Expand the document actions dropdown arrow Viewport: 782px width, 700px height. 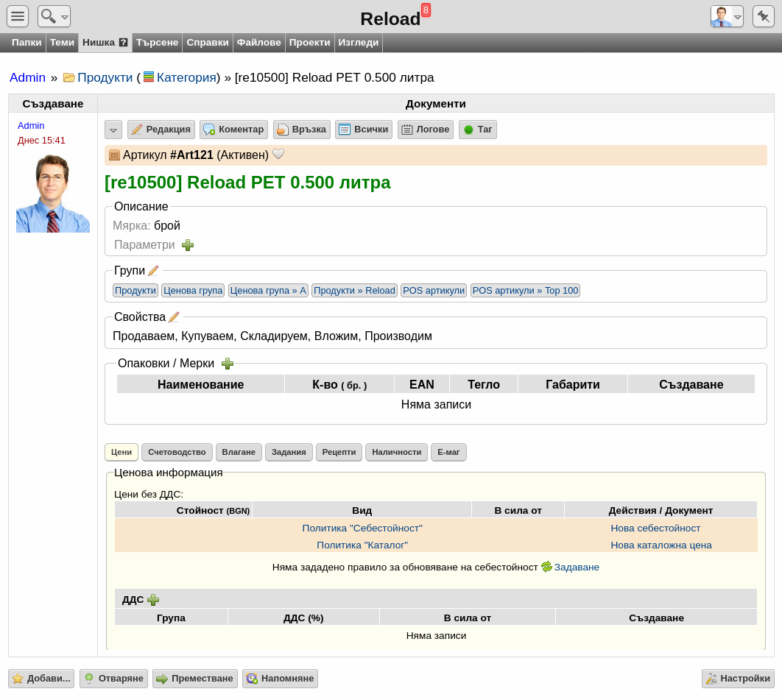pos(113,130)
